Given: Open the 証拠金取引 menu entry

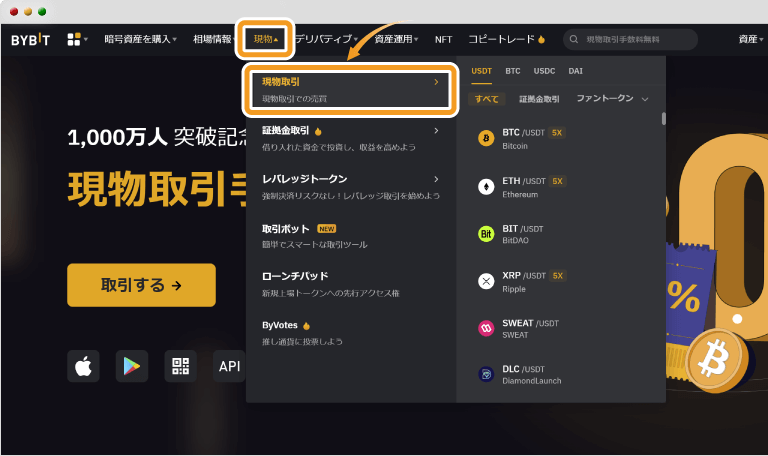Looking at the screenshot, I should click(x=350, y=139).
